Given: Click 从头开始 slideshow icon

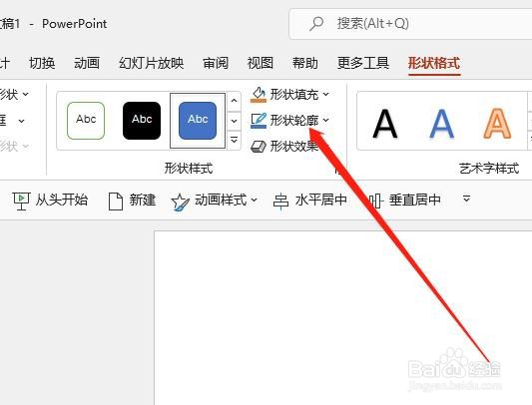Looking at the screenshot, I should [x=21, y=201].
